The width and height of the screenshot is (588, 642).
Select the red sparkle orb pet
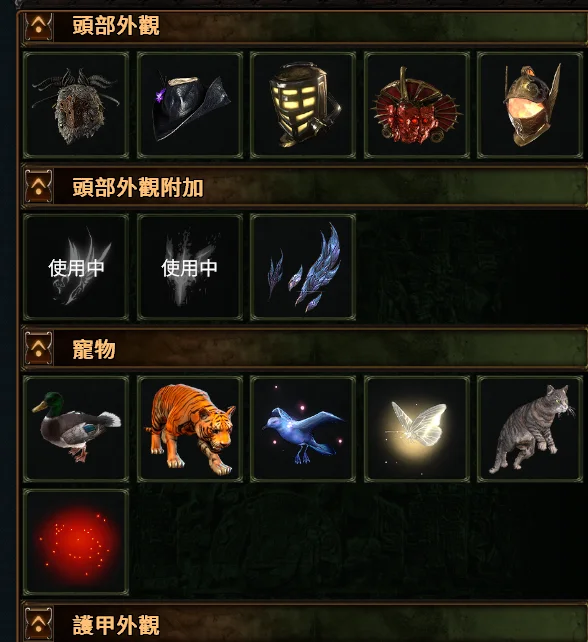(76, 542)
